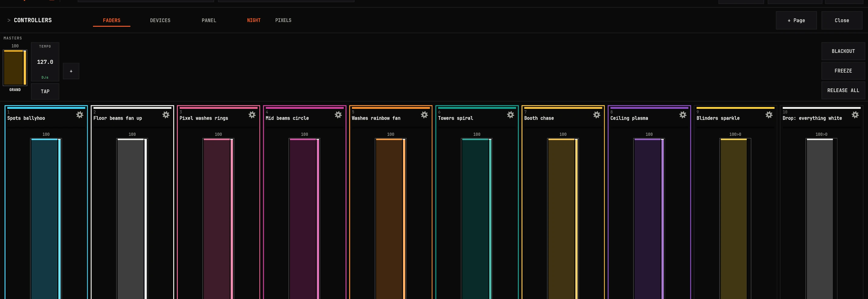The height and width of the screenshot is (299, 868).
Task: Add a new page with + Page
Action: [x=796, y=20]
